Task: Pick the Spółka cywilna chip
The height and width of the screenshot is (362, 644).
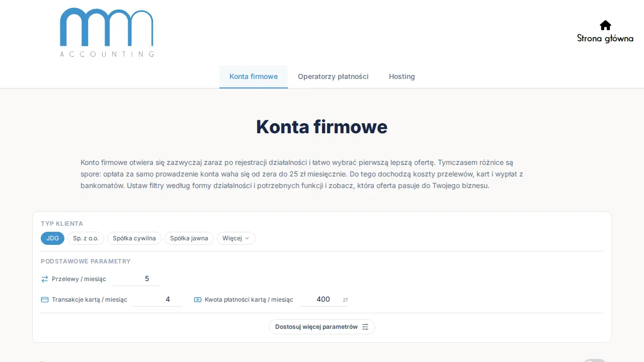Action: [x=134, y=238]
